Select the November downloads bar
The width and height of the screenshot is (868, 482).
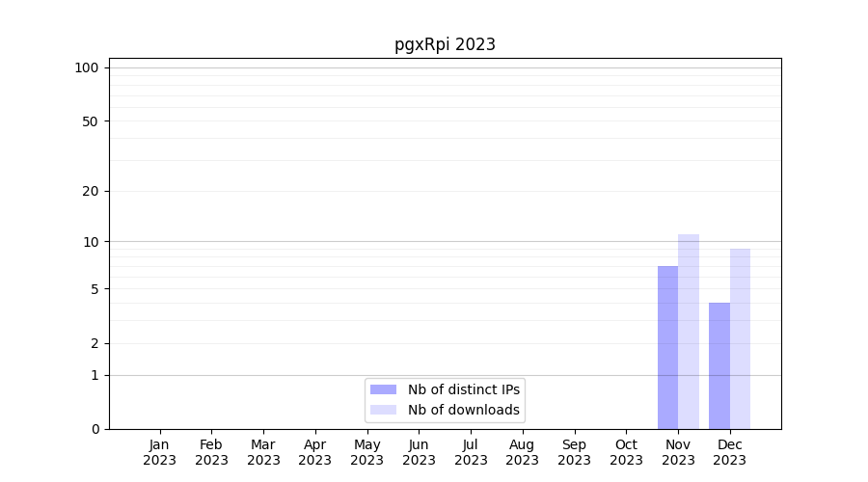tap(689, 332)
